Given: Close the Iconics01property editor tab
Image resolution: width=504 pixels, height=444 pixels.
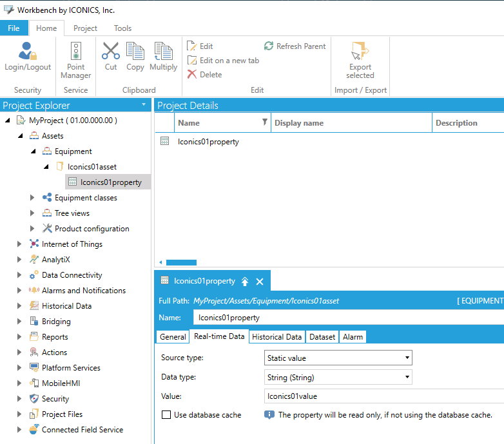Looking at the screenshot, I should (260, 282).
